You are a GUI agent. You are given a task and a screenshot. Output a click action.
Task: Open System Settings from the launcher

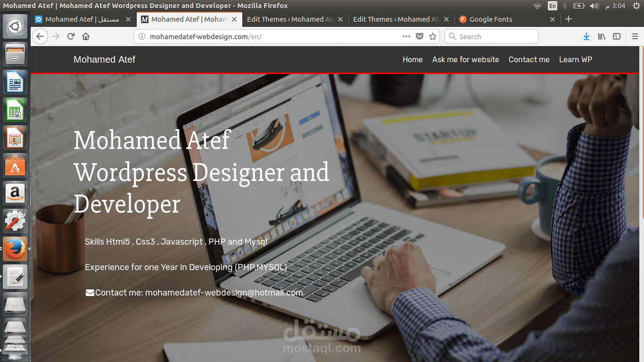(15, 221)
